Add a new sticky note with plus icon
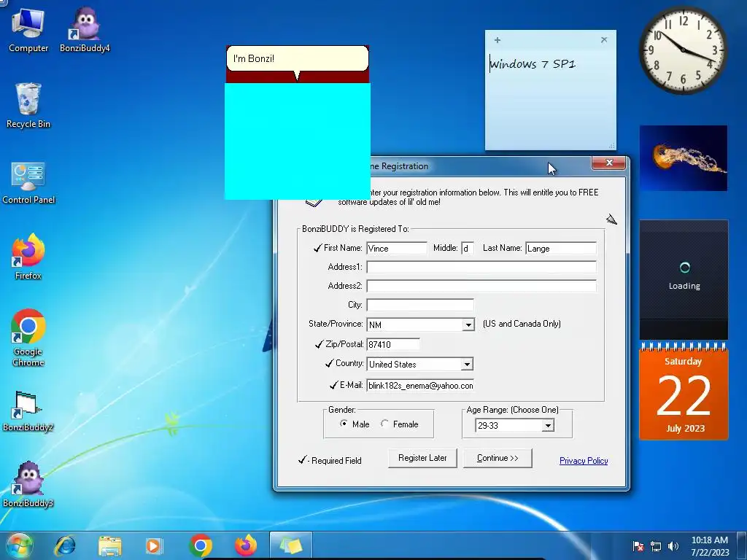 498,40
